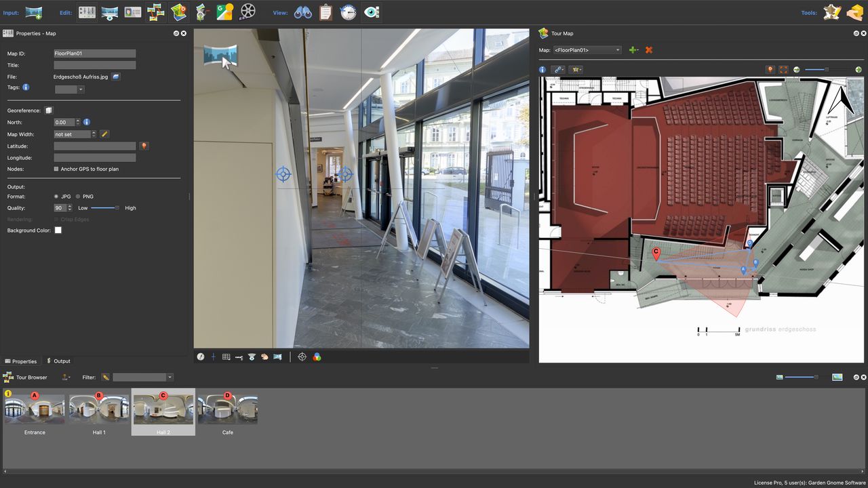The image size is (868, 488).
Task: Click the color correction RGB icon
Action: click(317, 357)
